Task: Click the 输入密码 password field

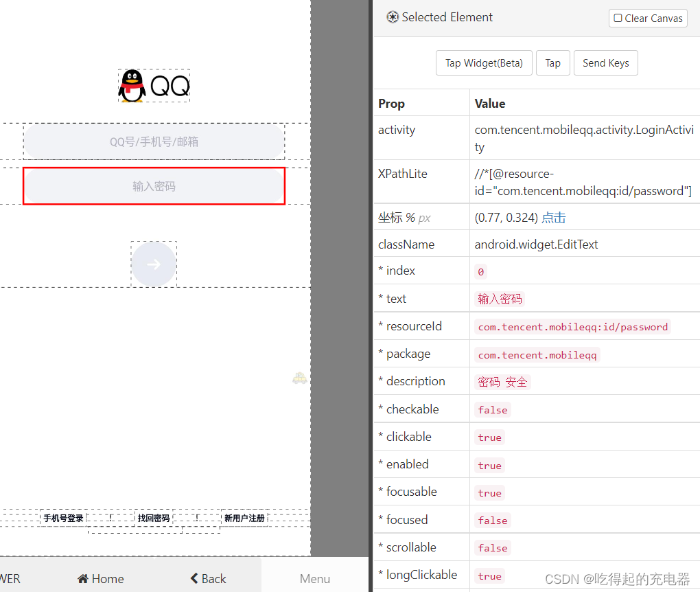Action: tap(154, 186)
